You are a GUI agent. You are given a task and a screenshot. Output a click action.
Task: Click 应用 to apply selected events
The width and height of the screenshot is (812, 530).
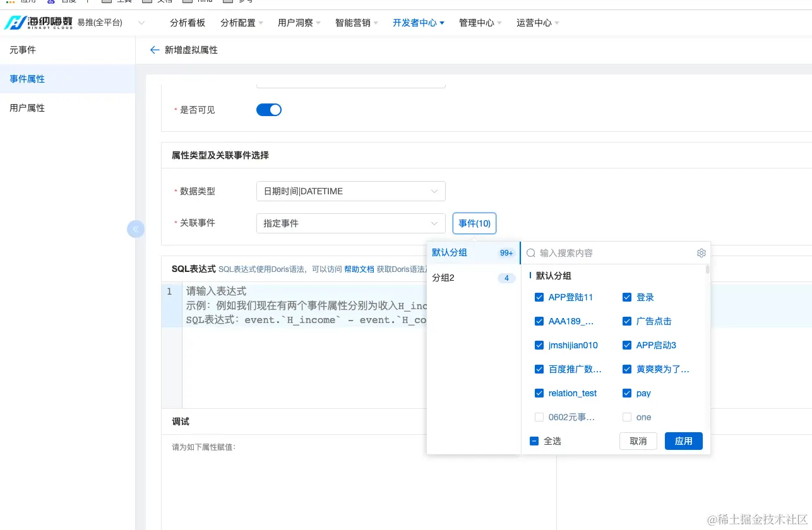684,441
